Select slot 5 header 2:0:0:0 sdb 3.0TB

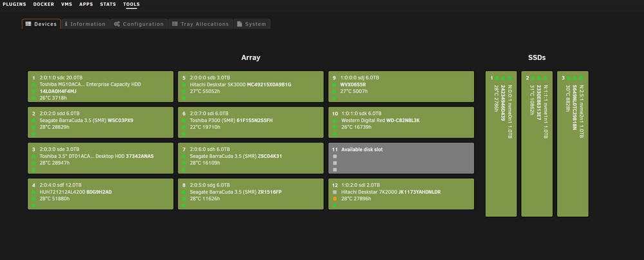pos(210,77)
